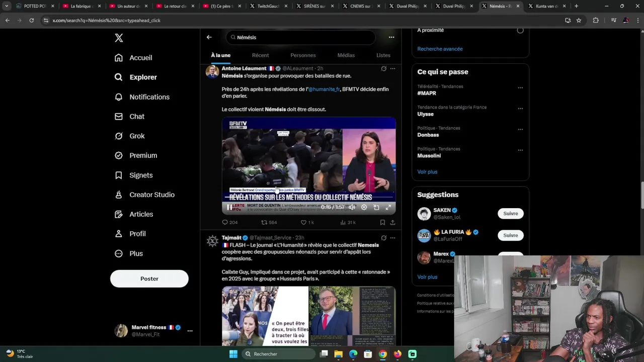Screen dimensions: 644x362
Task: View the 31k stats on Léaument's post
Action: tap(348, 222)
